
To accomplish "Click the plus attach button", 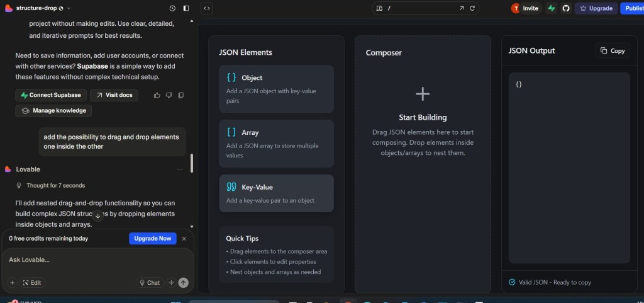I will coord(13,283).
